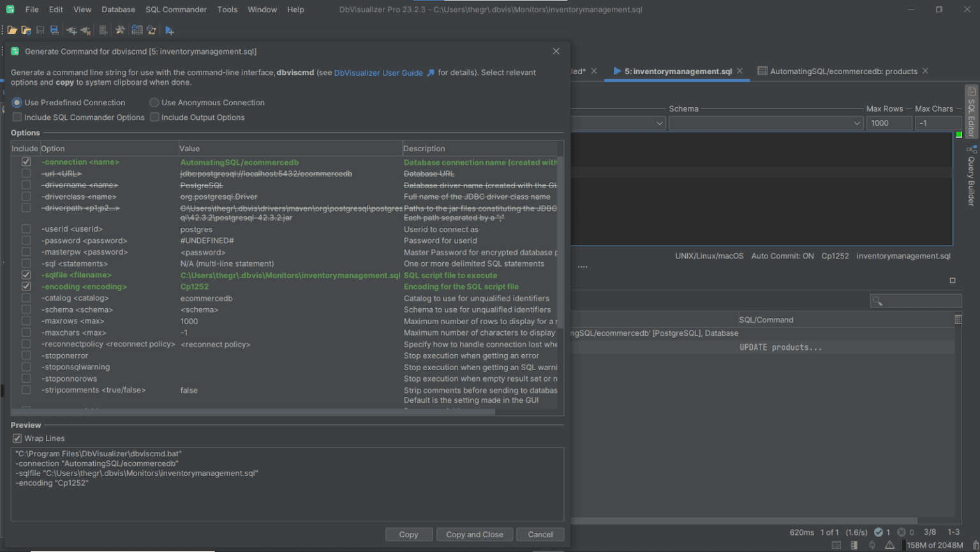This screenshot has height=552, width=980.
Task: Switch to the AutomatingSQL/ecommercedb: products tab
Action: pyautogui.click(x=842, y=71)
